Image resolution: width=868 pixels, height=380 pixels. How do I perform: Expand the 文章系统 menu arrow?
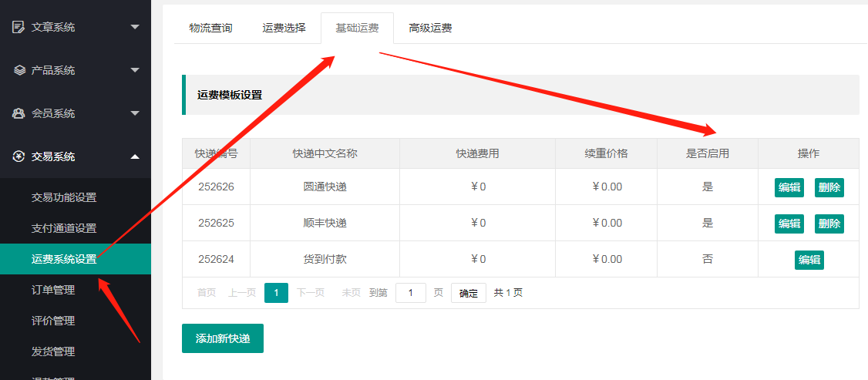tap(135, 26)
